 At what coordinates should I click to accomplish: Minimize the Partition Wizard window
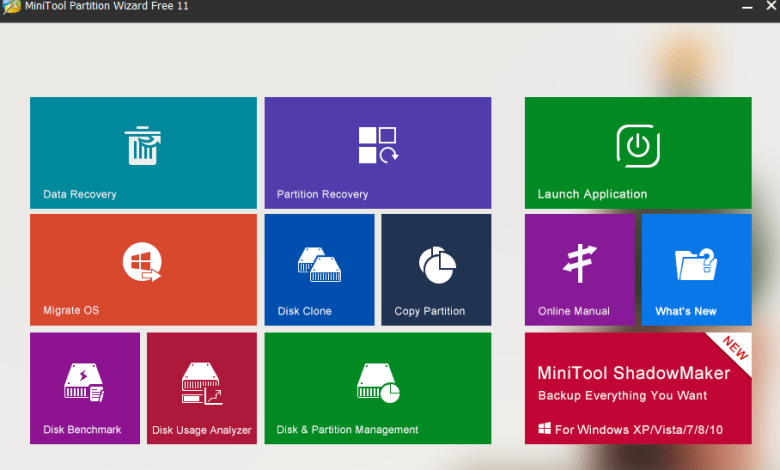(x=747, y=7)
